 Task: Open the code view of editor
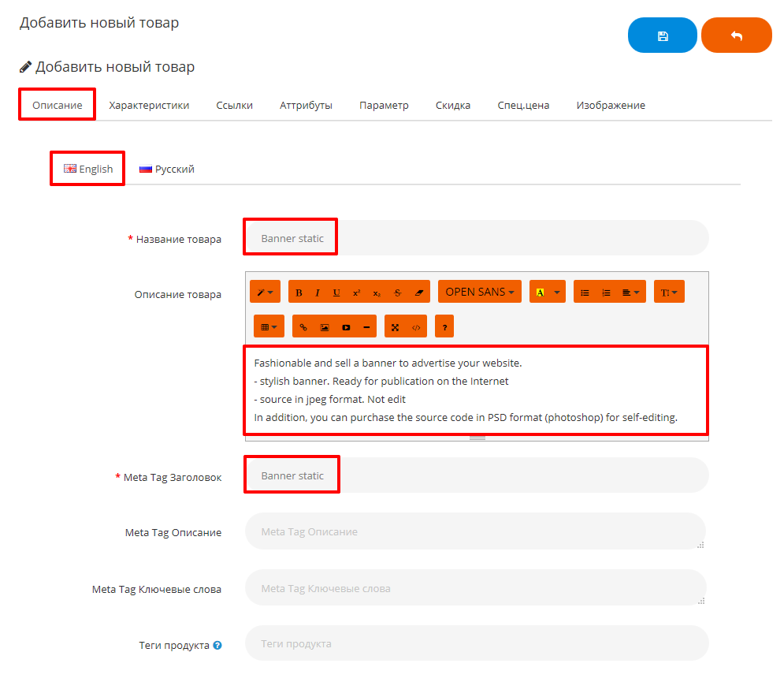click(x=416, y=326)
